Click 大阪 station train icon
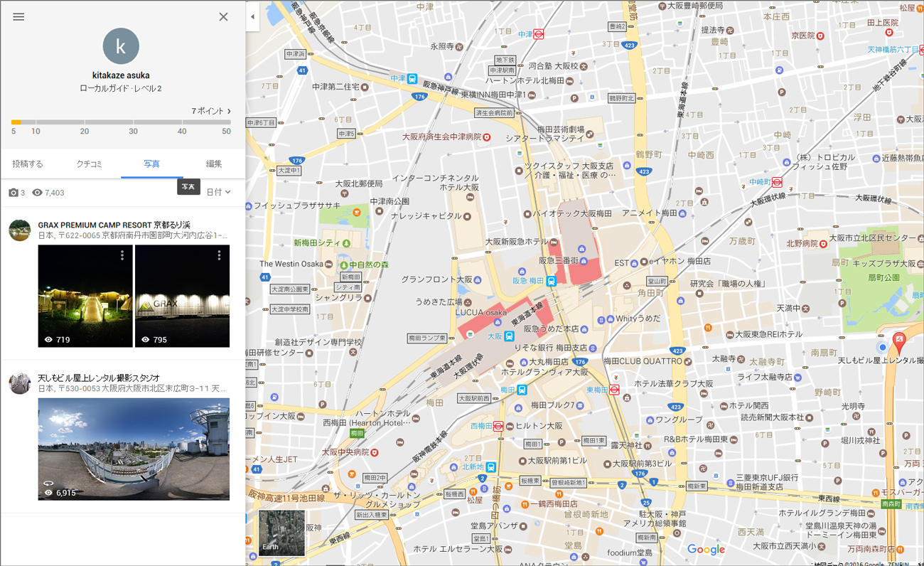This screenshot has width=924, height=566. point(510,336)
